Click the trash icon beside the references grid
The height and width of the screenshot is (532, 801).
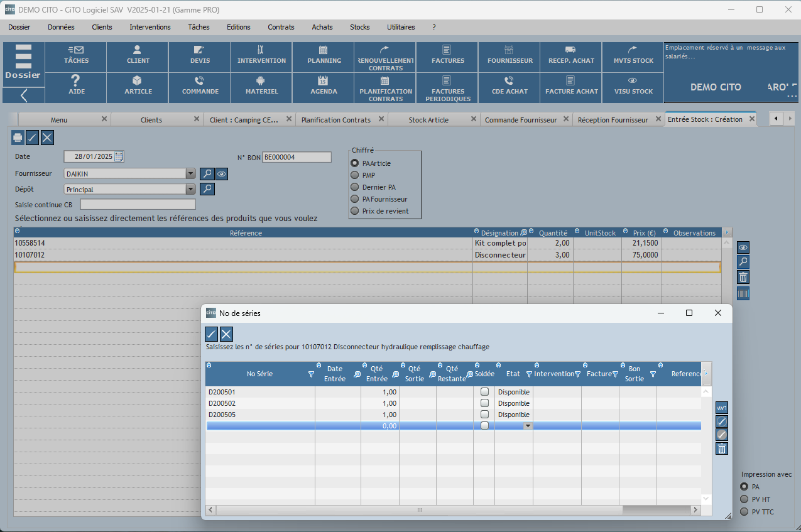(x=743, y=277)
